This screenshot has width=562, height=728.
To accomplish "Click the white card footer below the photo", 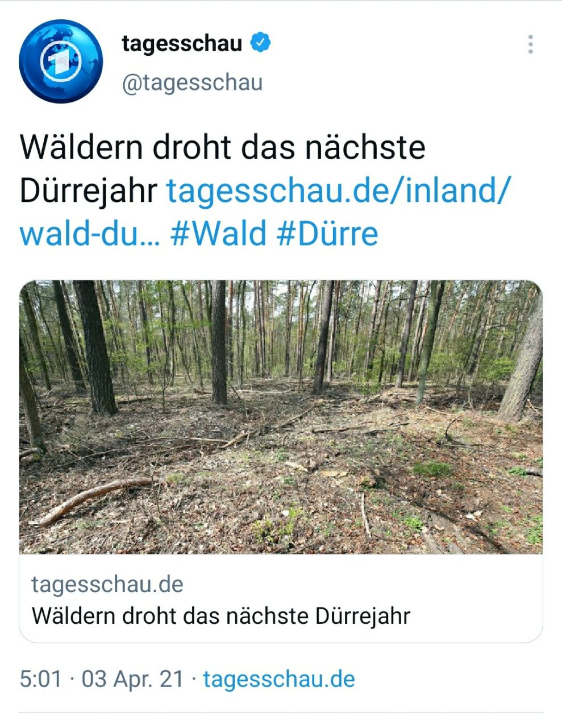I will 281,598.
